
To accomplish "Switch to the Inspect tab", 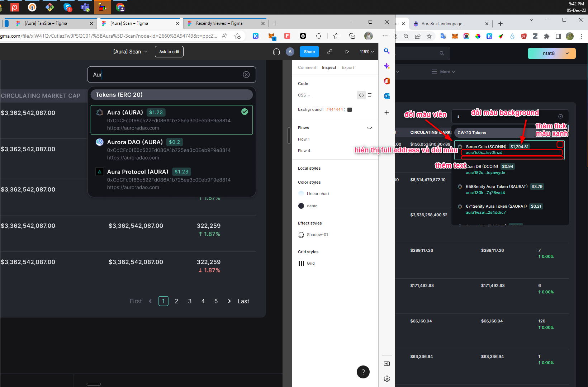I will (x=329, y=67).
